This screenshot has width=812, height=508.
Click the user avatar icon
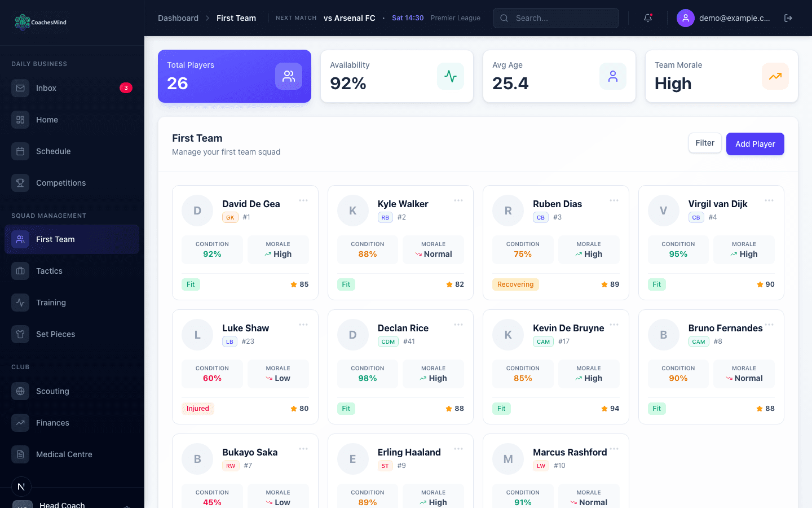click(x=686, y=18)
